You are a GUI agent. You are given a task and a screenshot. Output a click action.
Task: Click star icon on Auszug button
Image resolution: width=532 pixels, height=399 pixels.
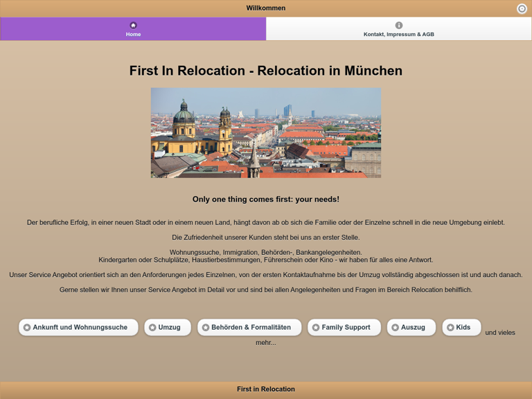coord(396,328)
